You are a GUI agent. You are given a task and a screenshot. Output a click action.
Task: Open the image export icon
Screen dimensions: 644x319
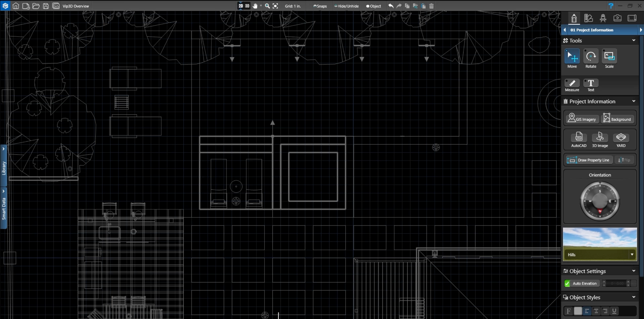[x=56, y=6]
